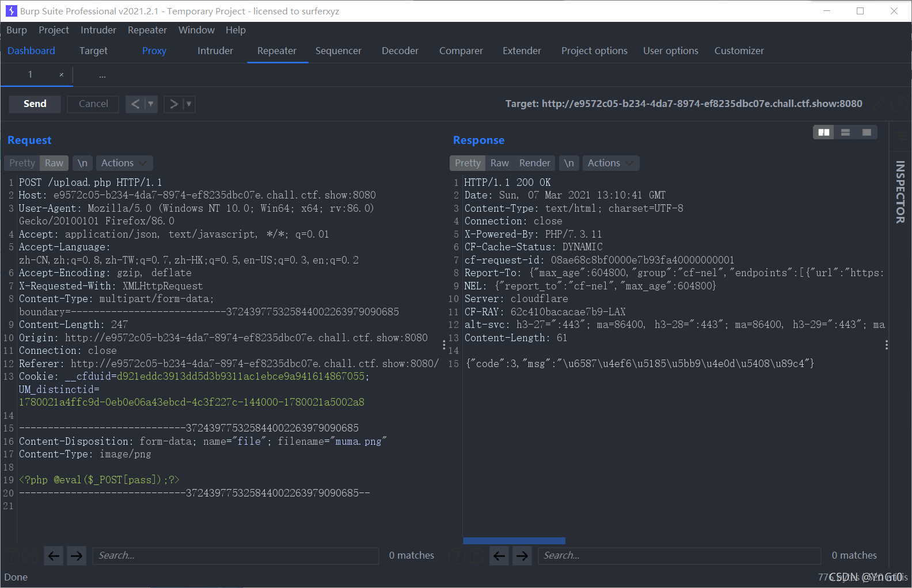Screen dimensions: 912x588
Task: Open the Repeater menu in menu bar
Action: [147, 30]
